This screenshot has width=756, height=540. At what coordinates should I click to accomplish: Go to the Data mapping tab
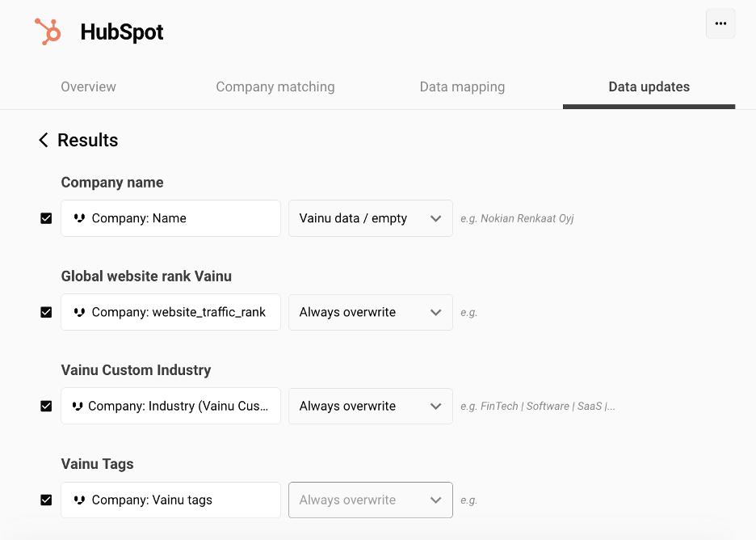pyautogui.click(x=462, y=86)
